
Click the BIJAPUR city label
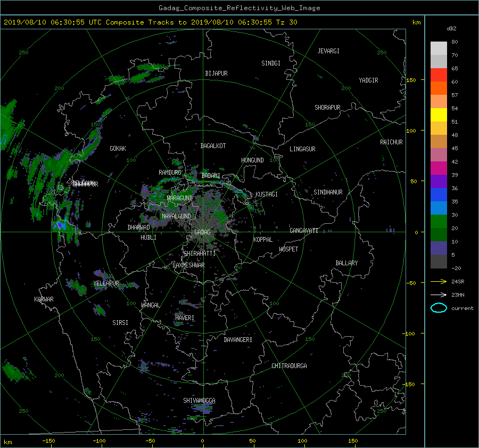click(216, 74)
